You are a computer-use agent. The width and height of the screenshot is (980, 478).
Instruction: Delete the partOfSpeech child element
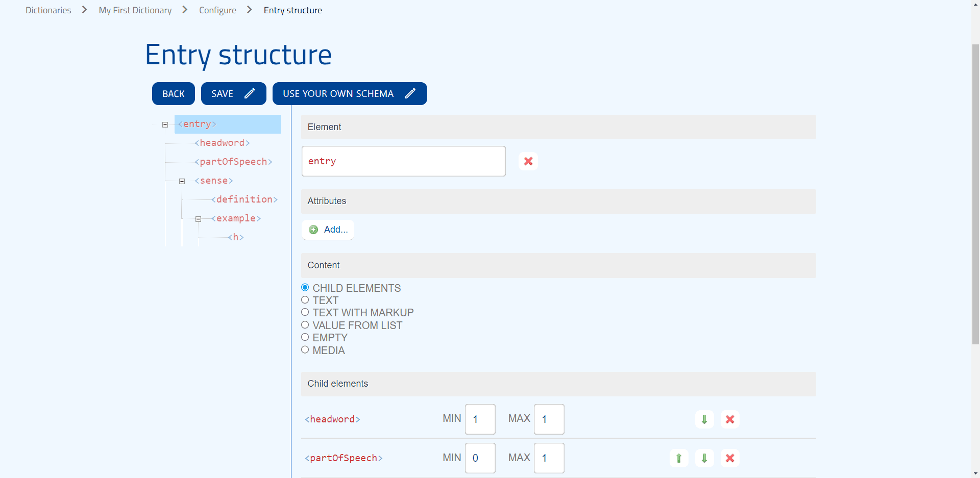(x=730, y=458)
